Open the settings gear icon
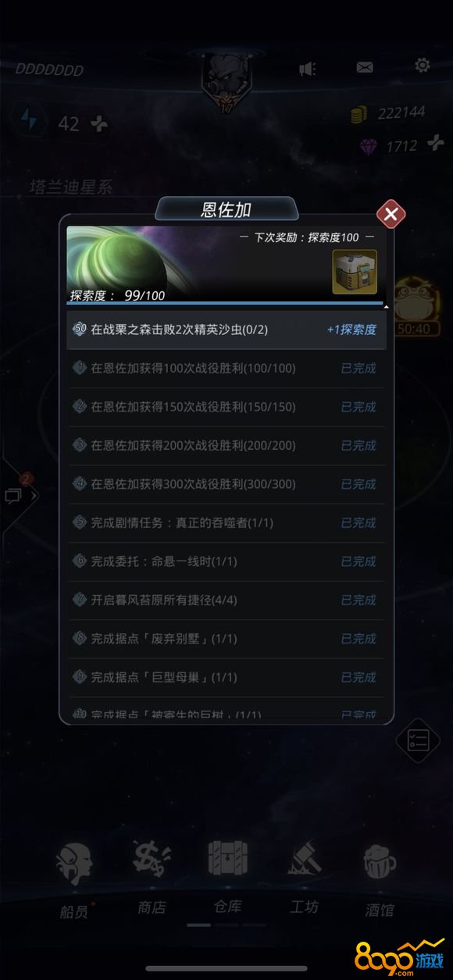Viewport: 453px width, 980px height. [423, 65]
